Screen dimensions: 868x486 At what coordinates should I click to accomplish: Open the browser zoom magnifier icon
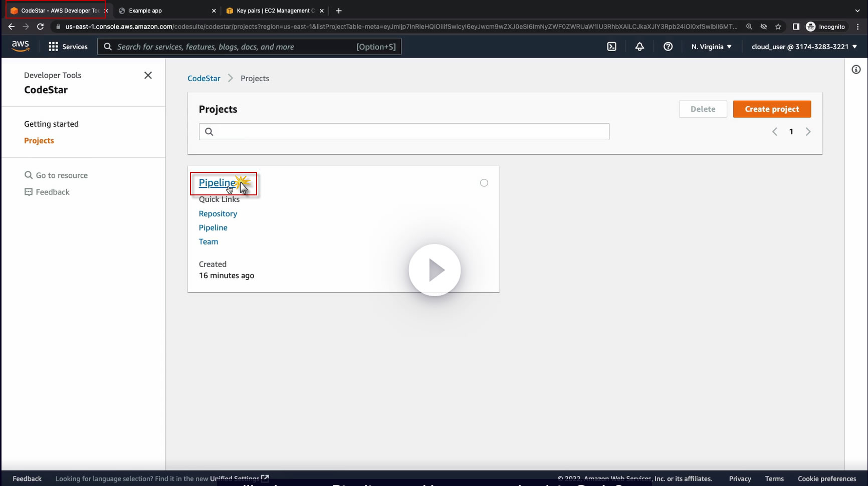click(749, 27)
